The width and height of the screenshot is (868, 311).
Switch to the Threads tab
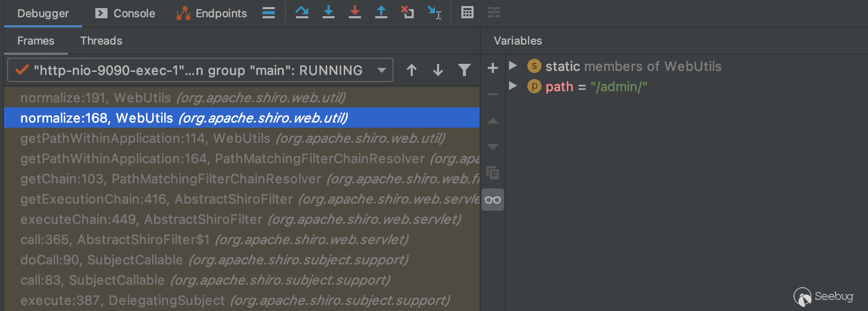101,41
